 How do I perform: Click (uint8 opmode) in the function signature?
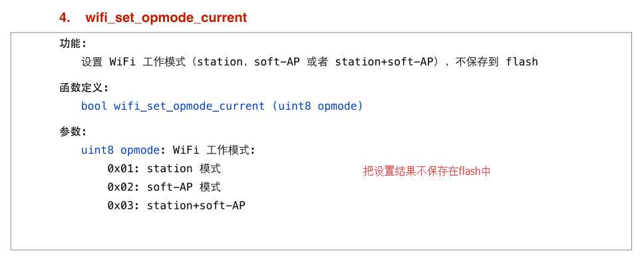click(317, 106)
